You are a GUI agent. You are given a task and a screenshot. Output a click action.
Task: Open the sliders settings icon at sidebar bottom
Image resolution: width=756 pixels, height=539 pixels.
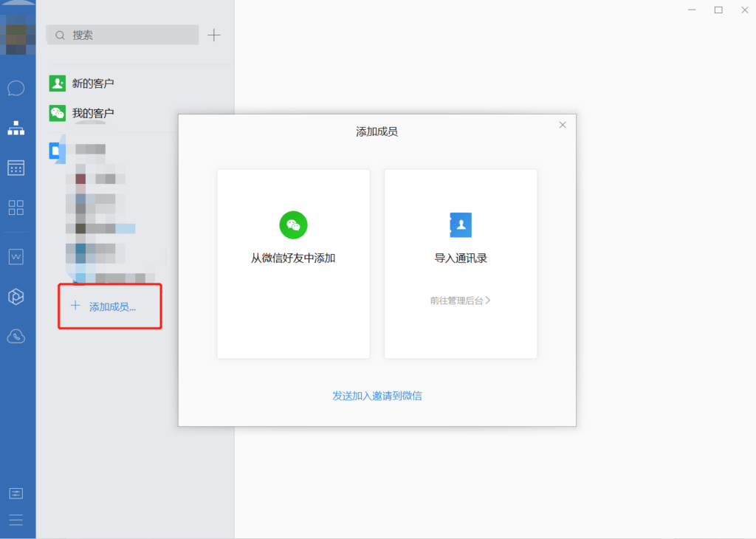[x=16, y=492]
